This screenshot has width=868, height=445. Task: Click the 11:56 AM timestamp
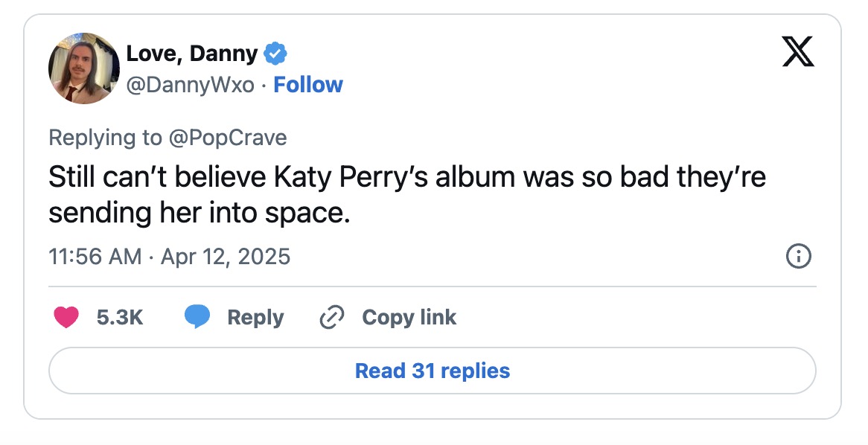tap(95, 257)
